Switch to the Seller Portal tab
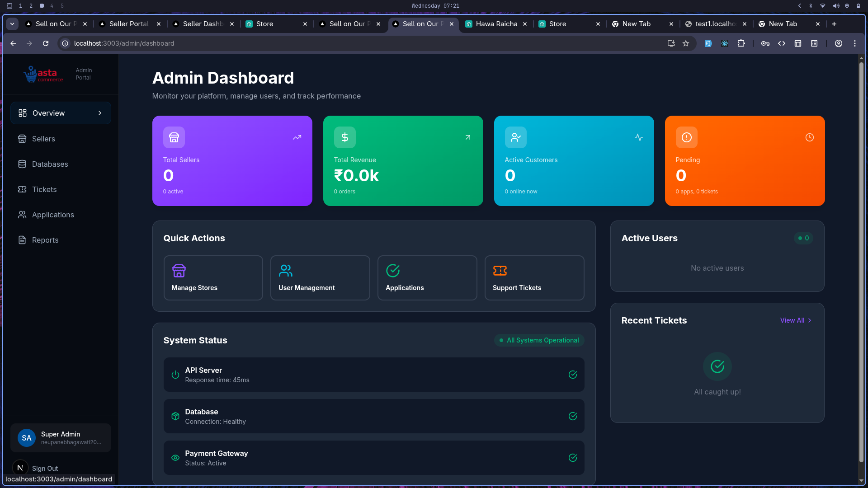 point(128,24)
